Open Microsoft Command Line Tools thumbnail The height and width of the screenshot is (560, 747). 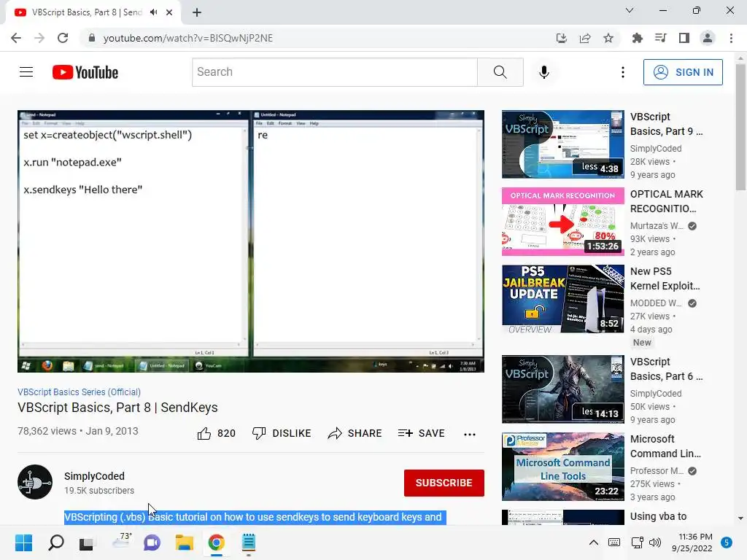click(x=562, y=467)
